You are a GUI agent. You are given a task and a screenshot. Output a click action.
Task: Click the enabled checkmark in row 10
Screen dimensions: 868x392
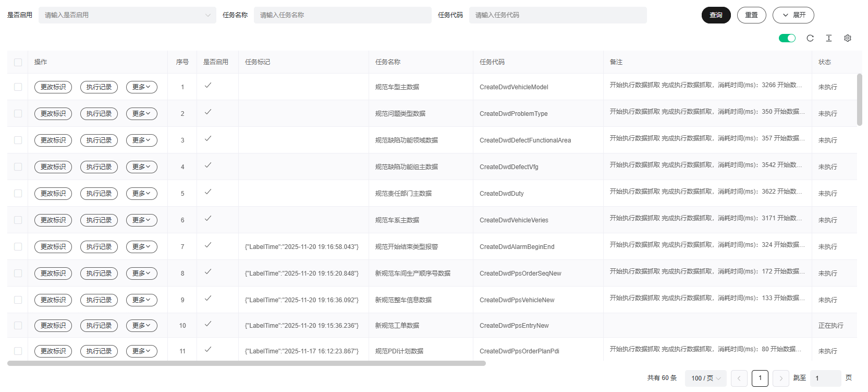[207, 324]
